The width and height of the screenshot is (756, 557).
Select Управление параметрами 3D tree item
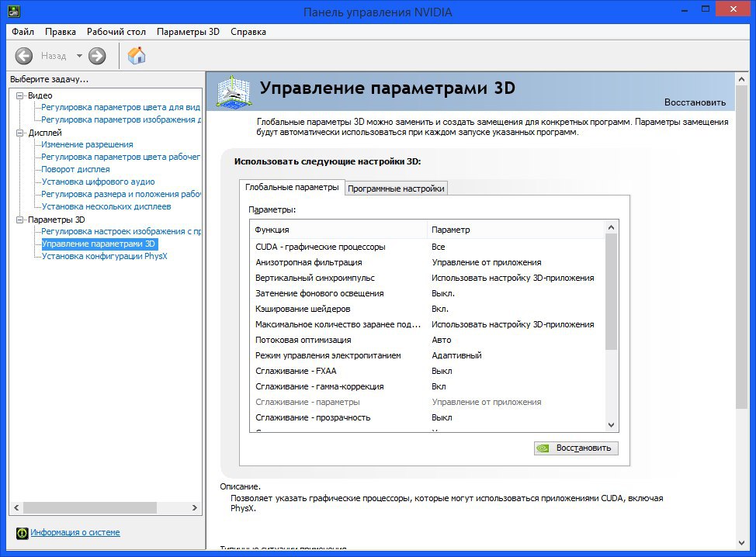(x=99, y=244)
